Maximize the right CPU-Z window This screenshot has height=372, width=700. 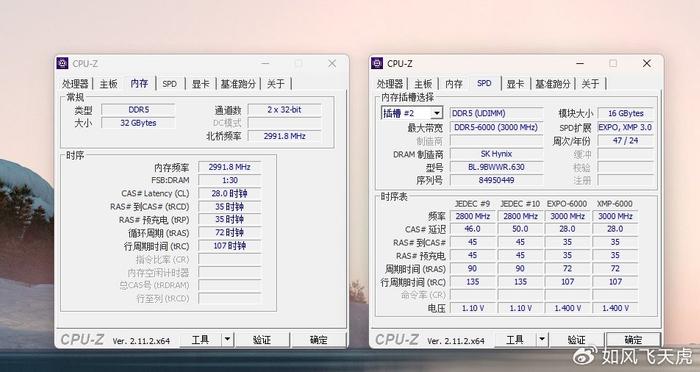(x=613, y=63)
